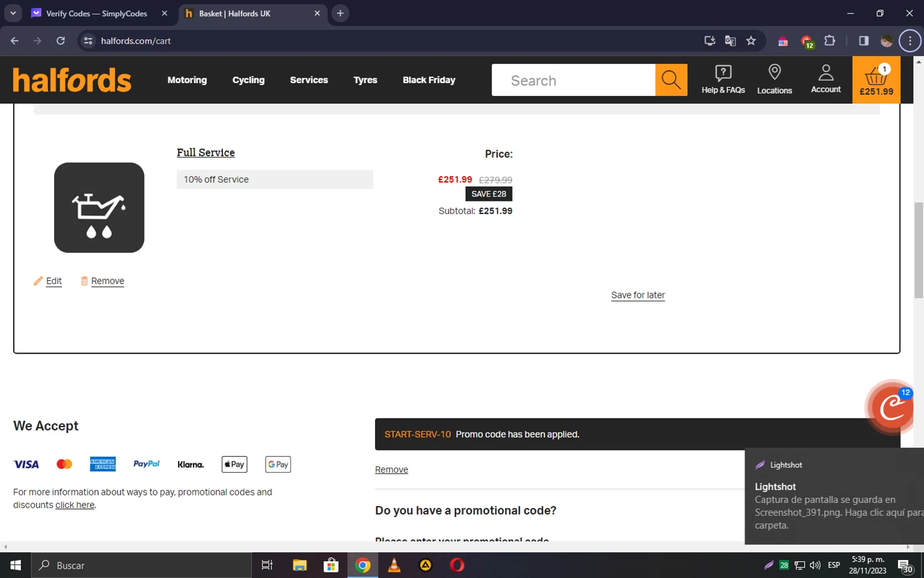Open the Black Friday menu
The width and height of the screenshot is (924, 578).
429,80
